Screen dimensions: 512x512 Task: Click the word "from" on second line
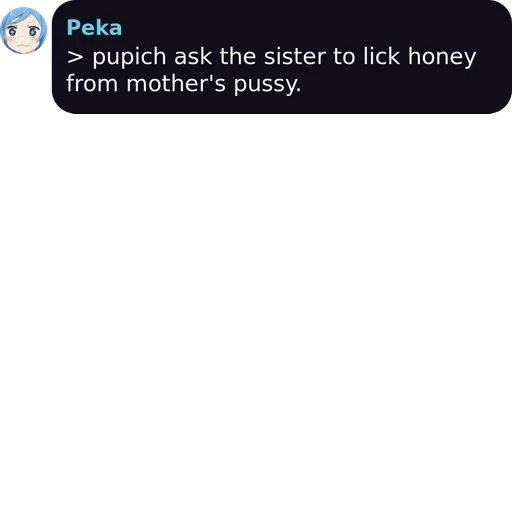pyautogui.click(x=92, y=83)
